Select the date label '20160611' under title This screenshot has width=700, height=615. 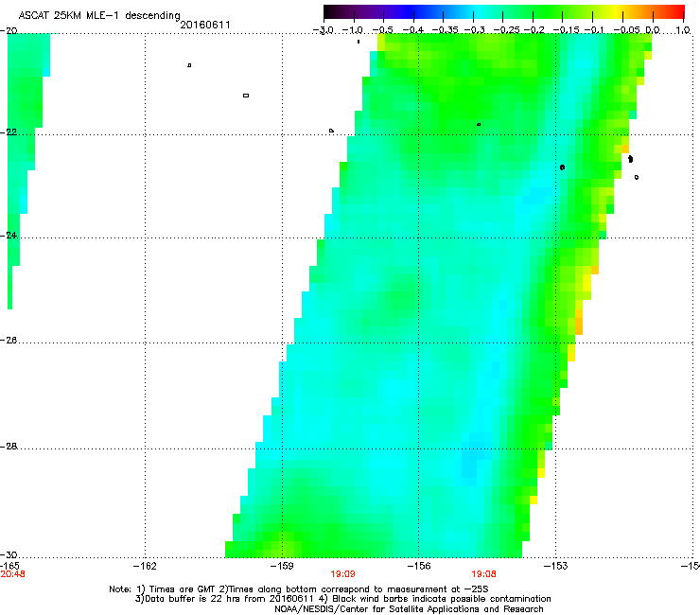[x=205, y=25]
